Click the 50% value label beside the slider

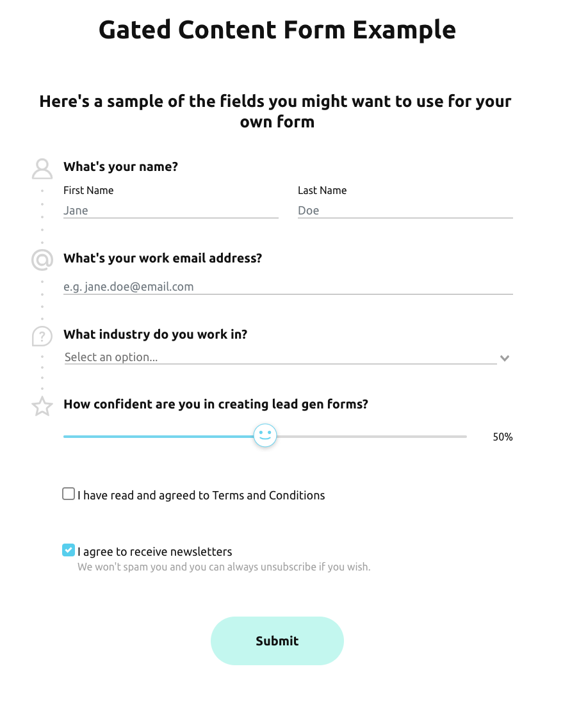(502, 437)
